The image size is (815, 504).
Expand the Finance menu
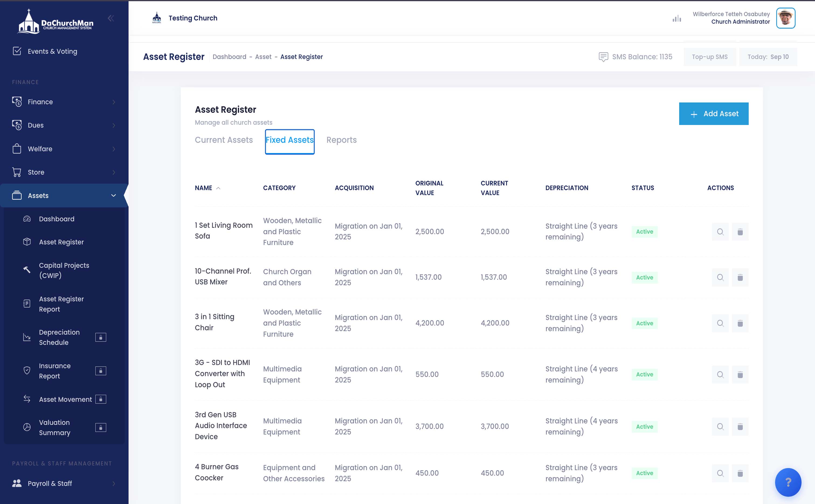click(64, 102)
